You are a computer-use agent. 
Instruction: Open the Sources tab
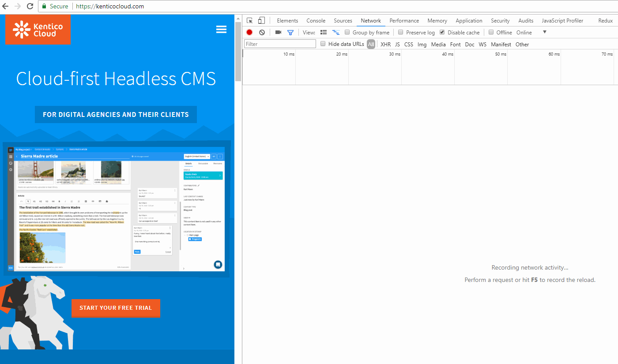point(343,21)
